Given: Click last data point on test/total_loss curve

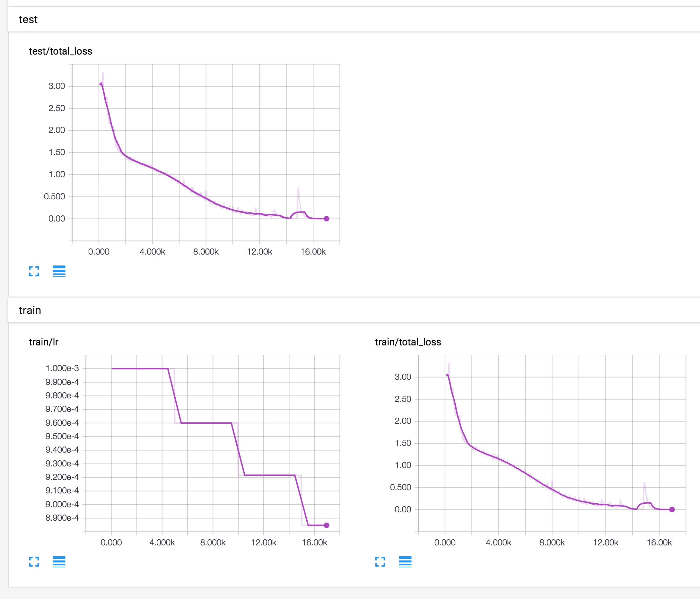Looking at the screenshot, I should click(326, 219).
